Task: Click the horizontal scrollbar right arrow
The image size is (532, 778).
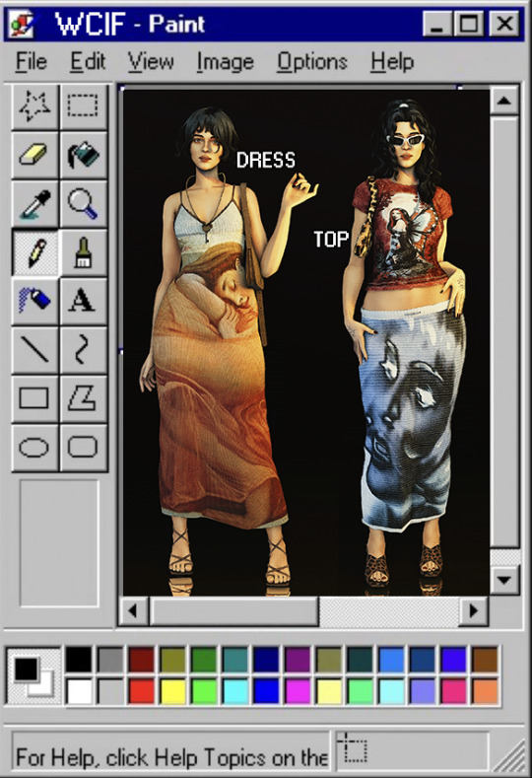Action: pos(474,610)
